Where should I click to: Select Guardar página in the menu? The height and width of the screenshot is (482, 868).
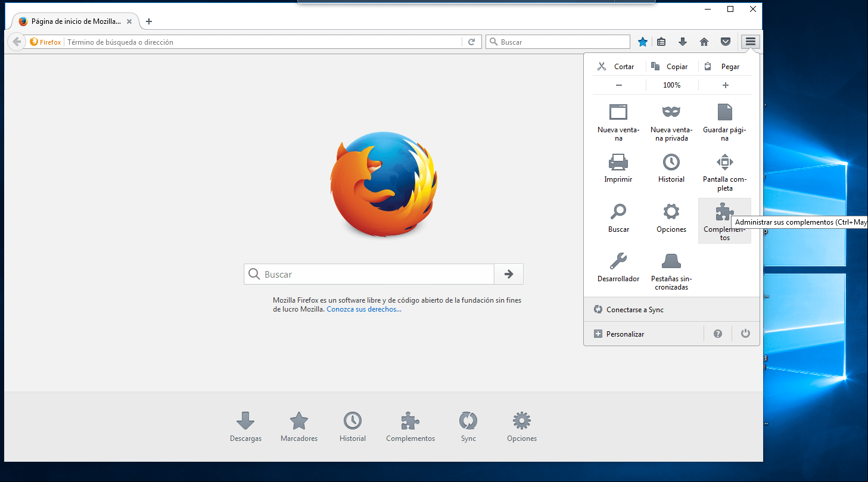coord(724,122)
